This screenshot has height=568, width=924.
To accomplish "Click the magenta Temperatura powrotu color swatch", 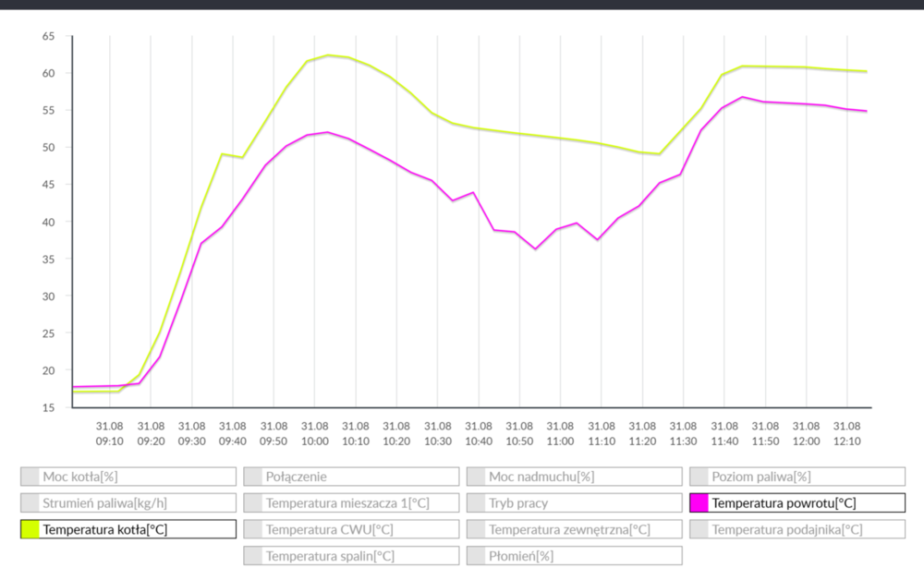I will [x=699, y=503].
